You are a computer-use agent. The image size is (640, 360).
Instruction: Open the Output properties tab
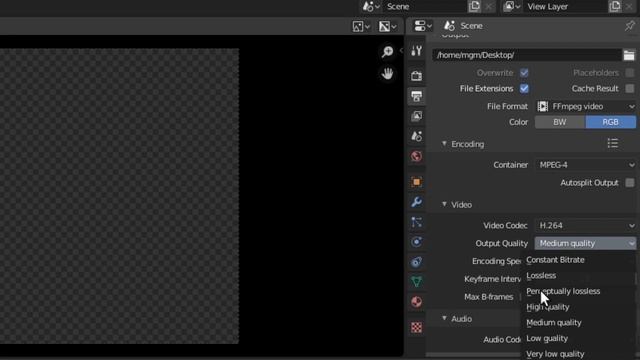[x=416, y=96]
